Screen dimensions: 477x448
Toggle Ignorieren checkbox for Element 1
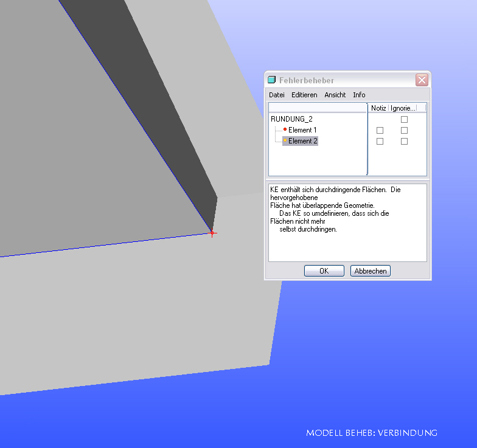[x=404, y=130]
